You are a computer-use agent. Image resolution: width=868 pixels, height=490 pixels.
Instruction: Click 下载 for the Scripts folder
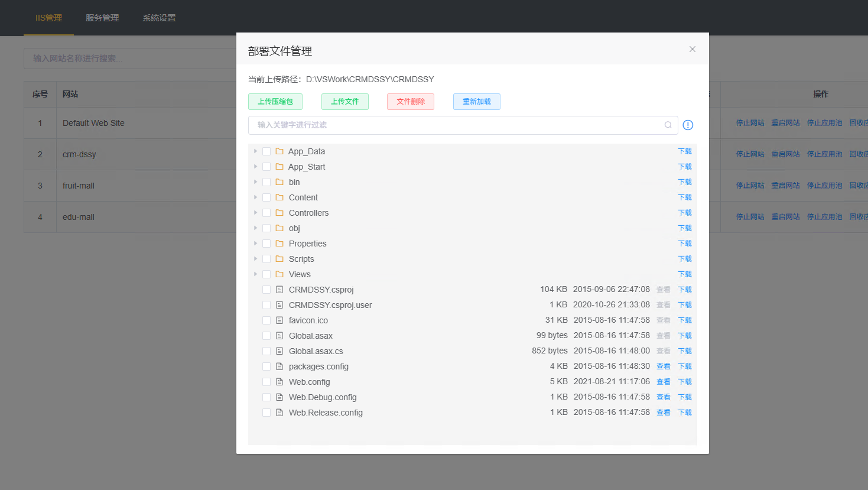pyautogui.click(x=685, y=259)
